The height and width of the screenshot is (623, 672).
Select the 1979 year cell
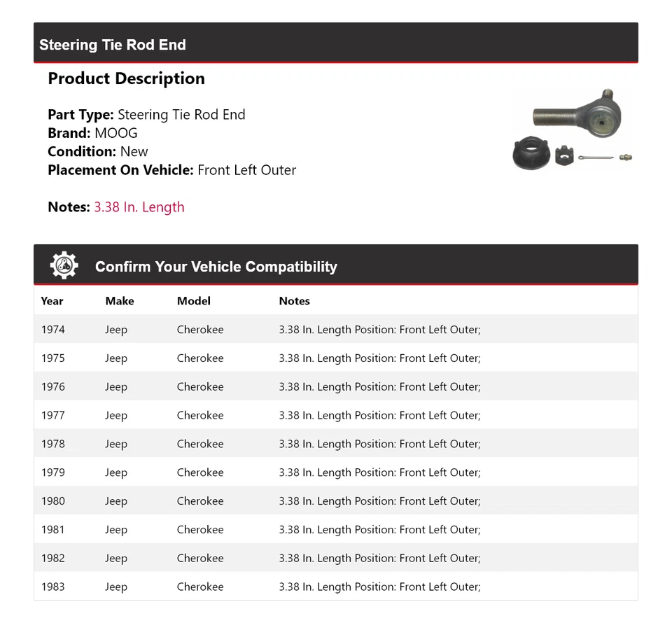[x=52, y=473]
